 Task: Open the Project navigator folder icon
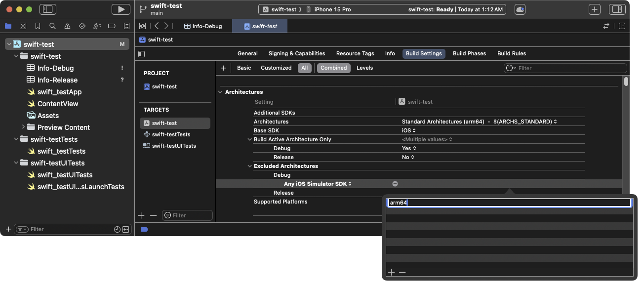[x=8, y=26]
